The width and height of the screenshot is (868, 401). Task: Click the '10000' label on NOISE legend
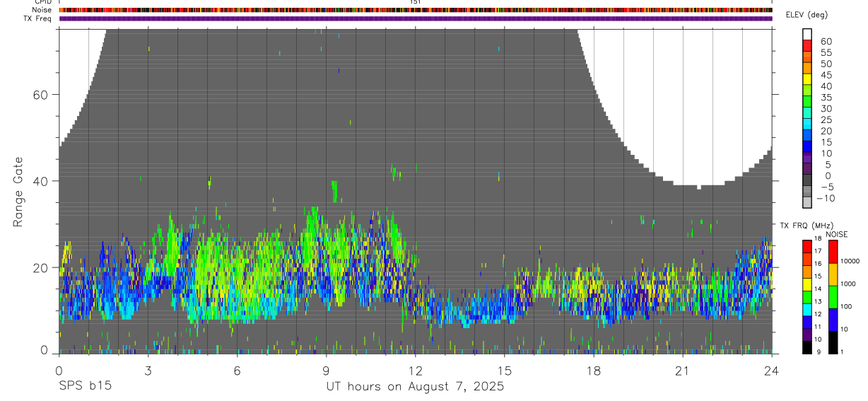851,262
